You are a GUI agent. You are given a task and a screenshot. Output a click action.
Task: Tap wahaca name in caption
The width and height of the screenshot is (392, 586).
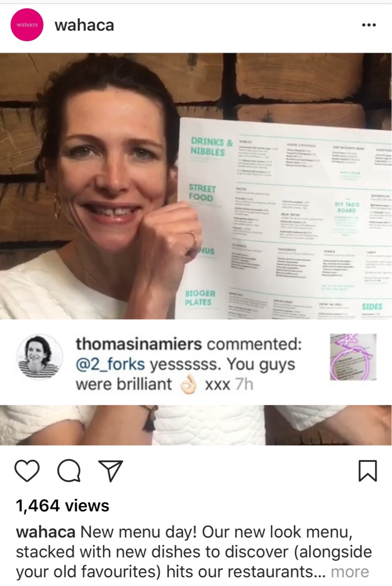[46, 532]
